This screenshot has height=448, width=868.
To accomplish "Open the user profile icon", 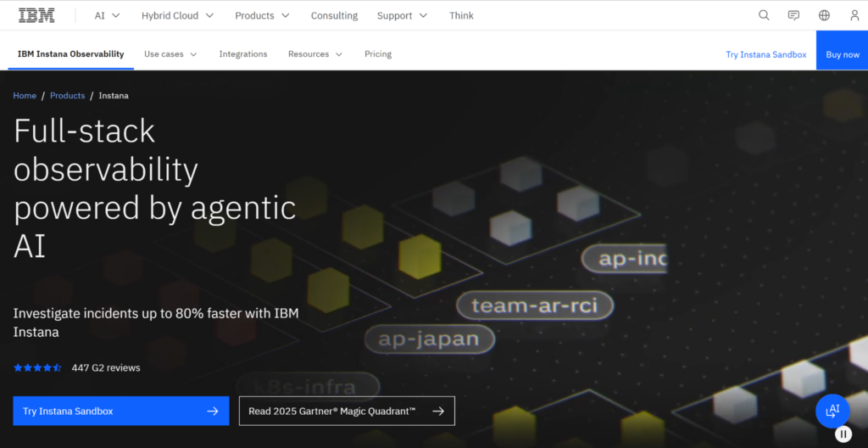I will [854, 15].
